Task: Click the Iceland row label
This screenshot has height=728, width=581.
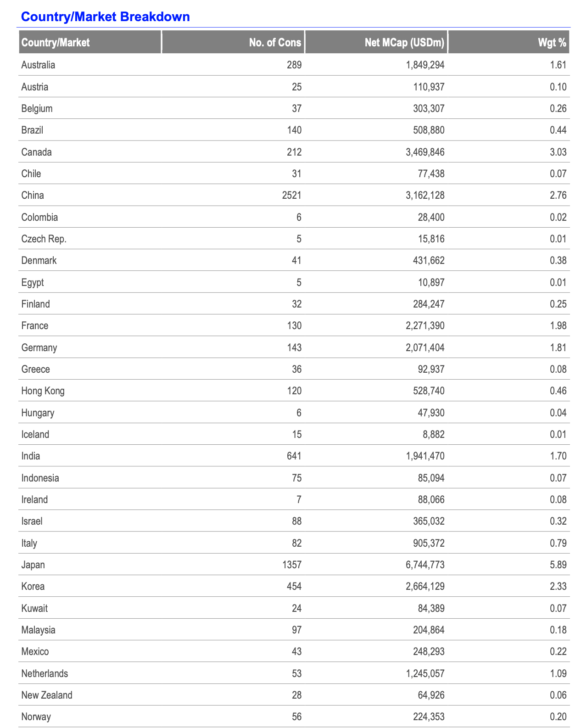Action: 35,434
